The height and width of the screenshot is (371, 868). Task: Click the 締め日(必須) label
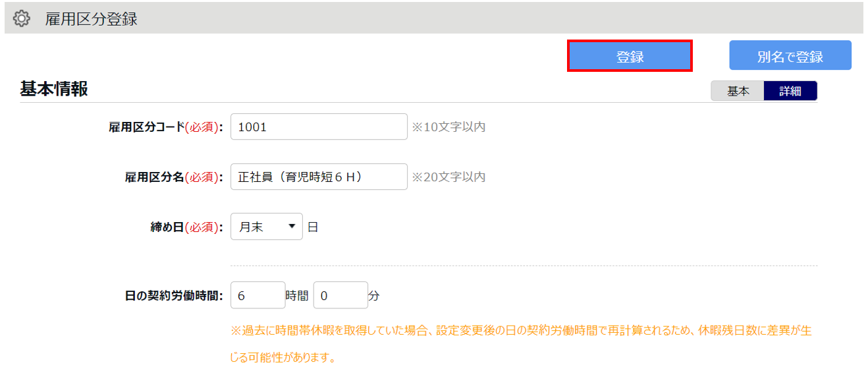pos(187,227)
